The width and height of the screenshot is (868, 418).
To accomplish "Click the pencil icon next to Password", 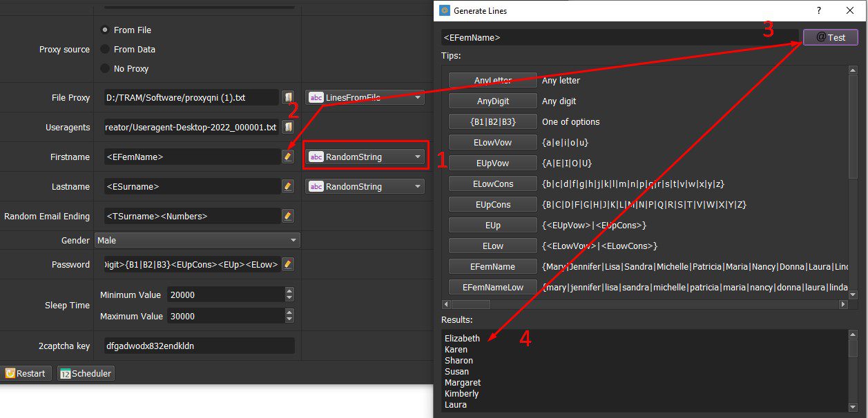I will [288, 264].
